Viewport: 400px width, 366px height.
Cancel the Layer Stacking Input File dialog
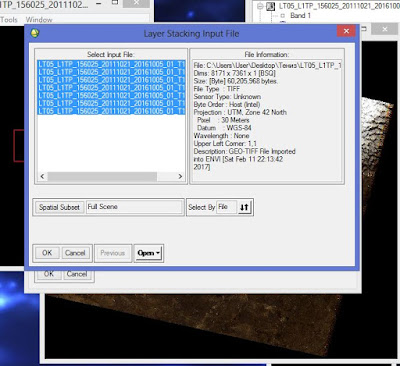(75, 253)
